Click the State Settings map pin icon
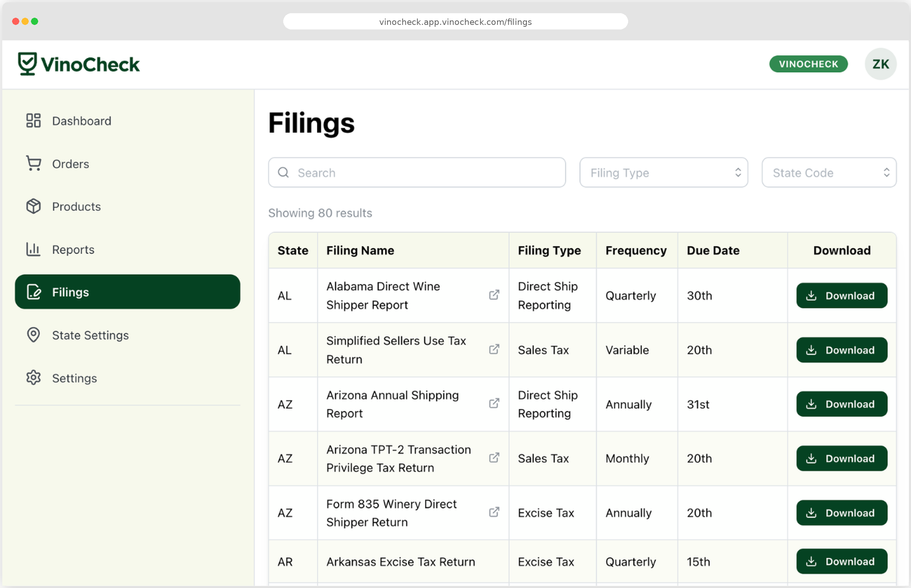This screenshot has height=588, width=911. coord(33,335)
